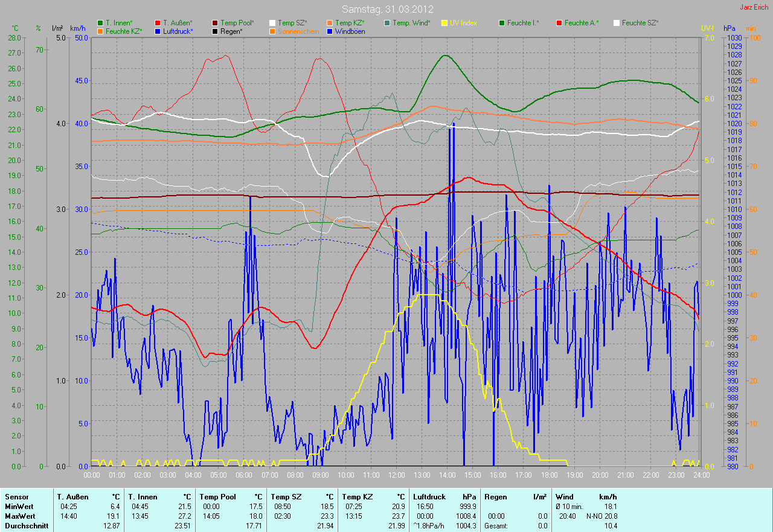Click the black Regen legend square

tap(215, 31)
